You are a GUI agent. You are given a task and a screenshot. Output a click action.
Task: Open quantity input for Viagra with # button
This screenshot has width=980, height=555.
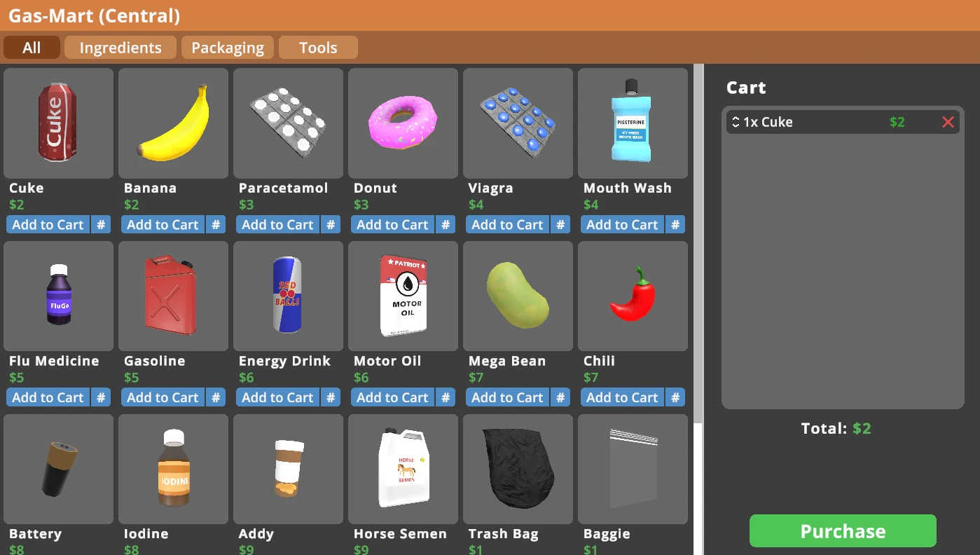click(560, 225)
